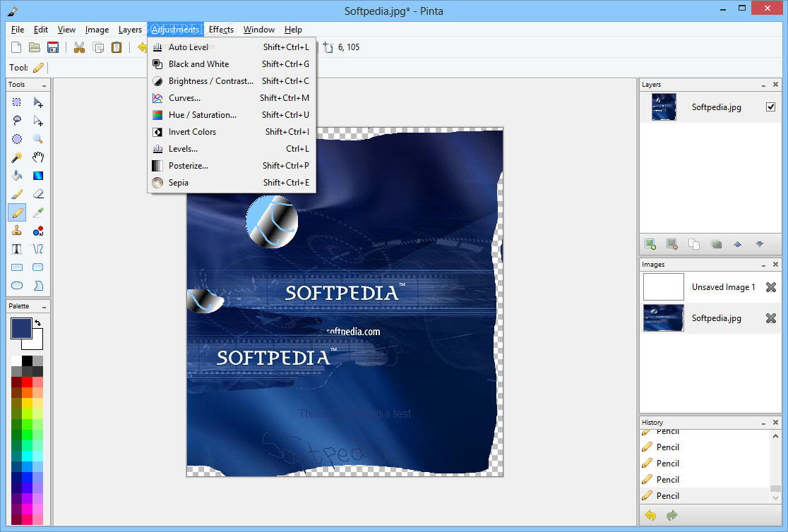Select the Freeform Shape tool
This screenshot has width=788, height=532.
point(37,285)
